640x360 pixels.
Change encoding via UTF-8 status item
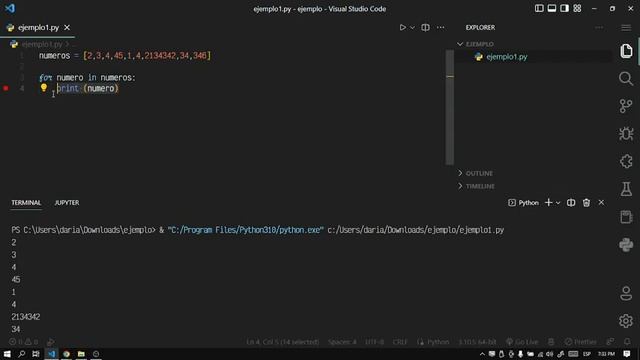(x=374, y=342)
